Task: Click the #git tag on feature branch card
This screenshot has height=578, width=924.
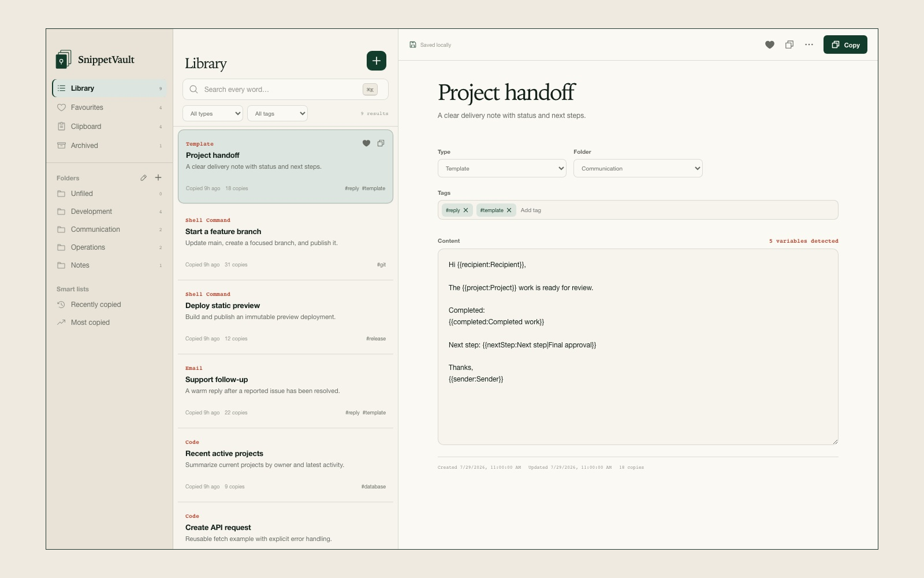Action: tap(381, 265)
